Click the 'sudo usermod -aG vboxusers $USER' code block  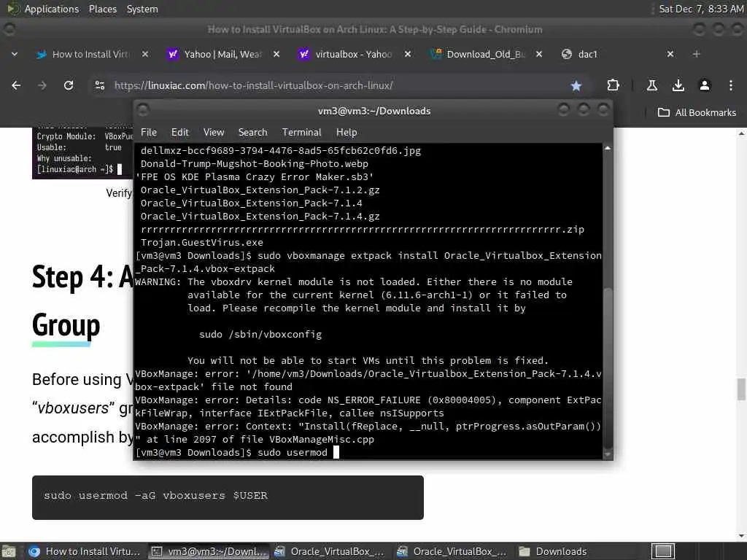pos(228,497)
